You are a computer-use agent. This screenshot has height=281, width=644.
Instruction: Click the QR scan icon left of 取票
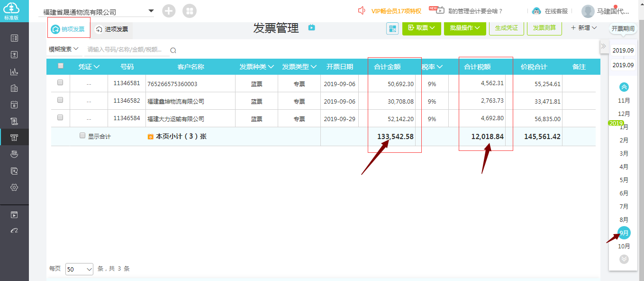[x=392, y=29]
